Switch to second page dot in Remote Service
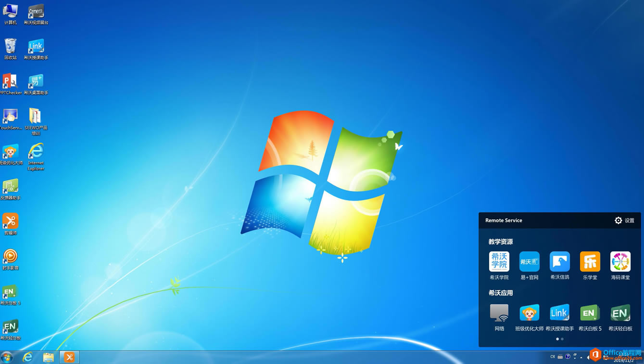 [x=562, y=339]
